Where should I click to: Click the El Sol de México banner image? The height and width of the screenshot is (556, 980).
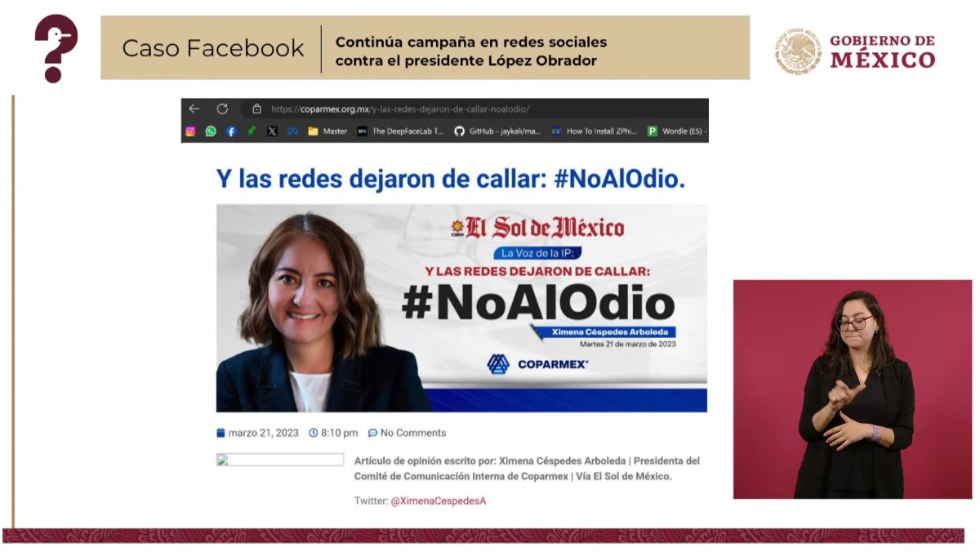click(x=461, y=308)
